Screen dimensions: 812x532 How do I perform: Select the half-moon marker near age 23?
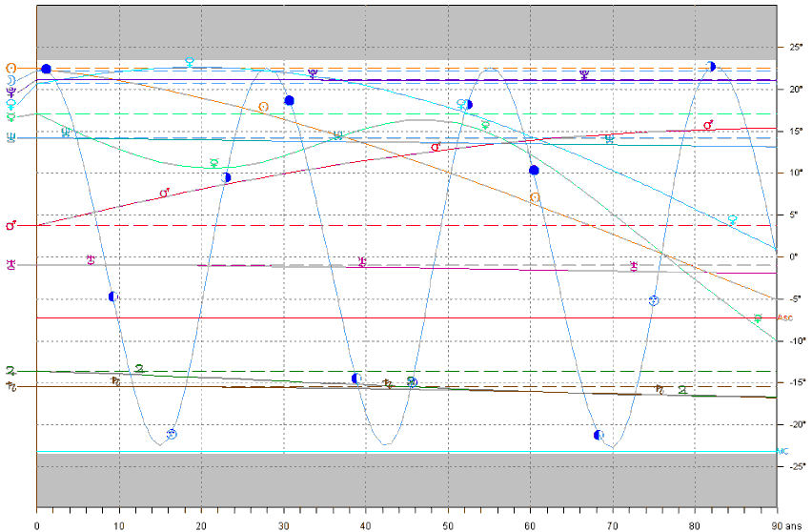pos(226,177)
